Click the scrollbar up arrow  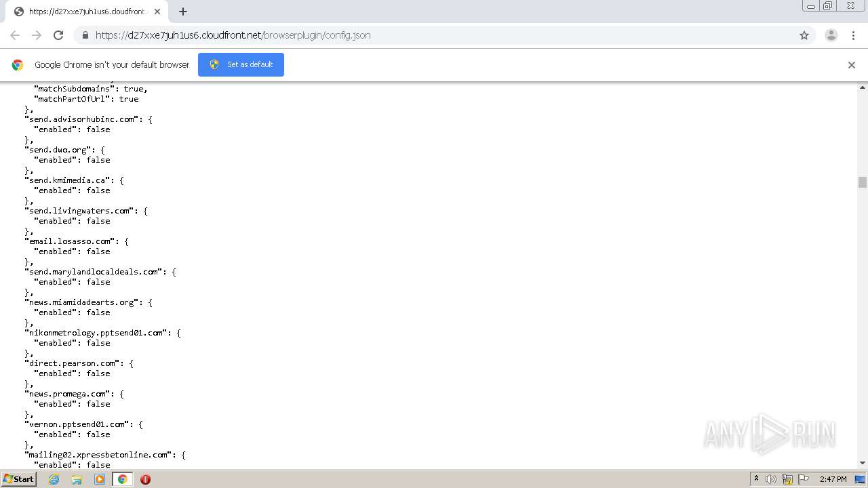(863, 87)
